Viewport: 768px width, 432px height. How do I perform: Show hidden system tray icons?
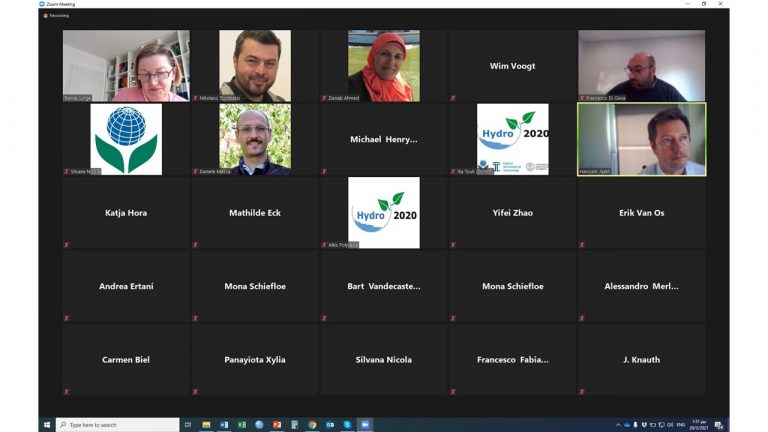tap(618, 425)
